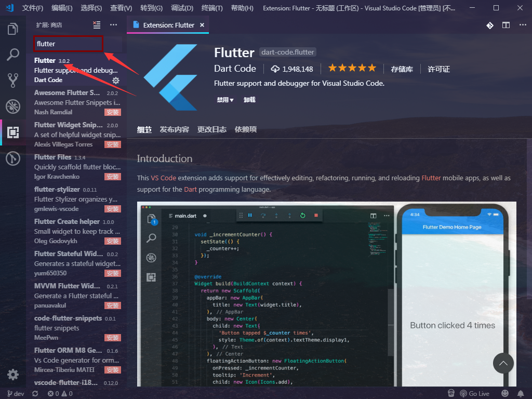Open the 转到(G) menu
The image size is (532, 399).
151,8
